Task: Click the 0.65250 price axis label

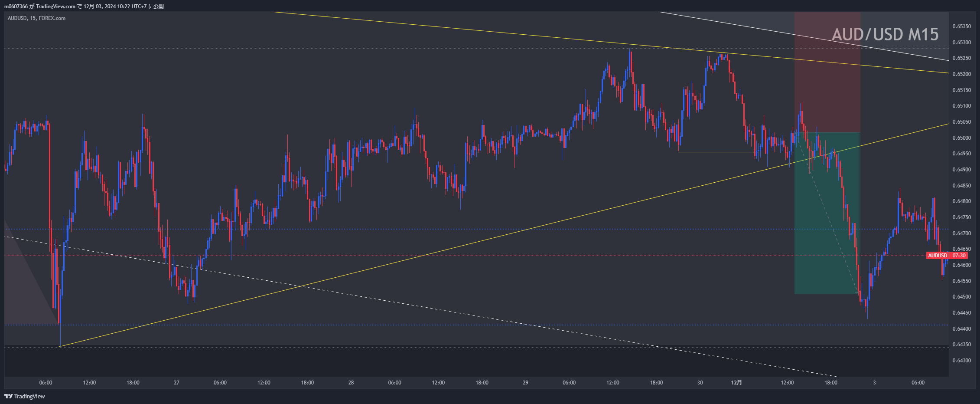Action: click(x=961, y=58)
